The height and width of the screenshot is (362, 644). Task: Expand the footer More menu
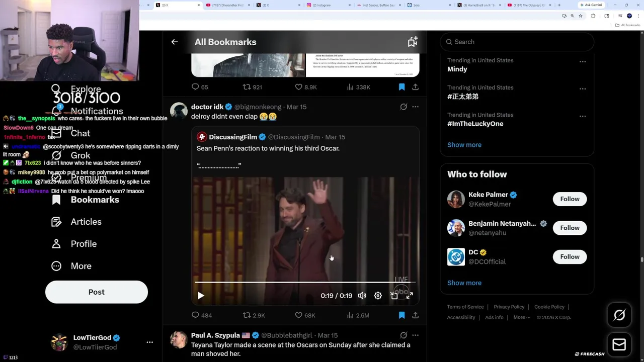pos(522,317)
